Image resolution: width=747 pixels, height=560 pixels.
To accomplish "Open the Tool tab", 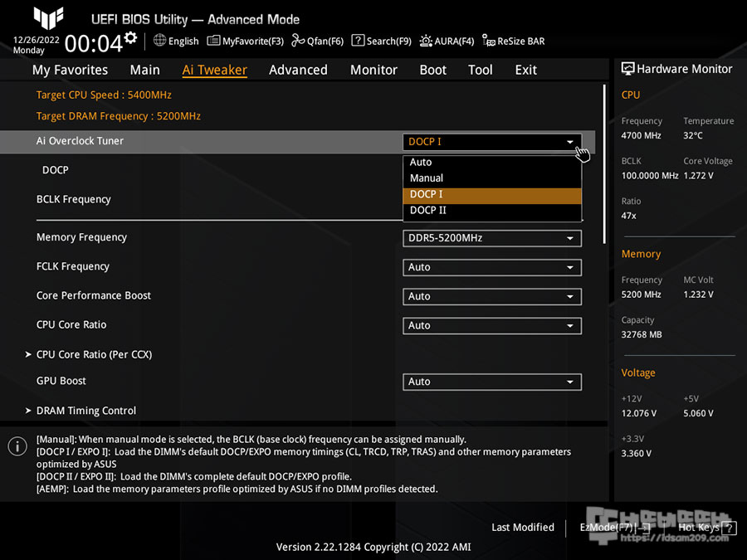I will coord(481,70).
